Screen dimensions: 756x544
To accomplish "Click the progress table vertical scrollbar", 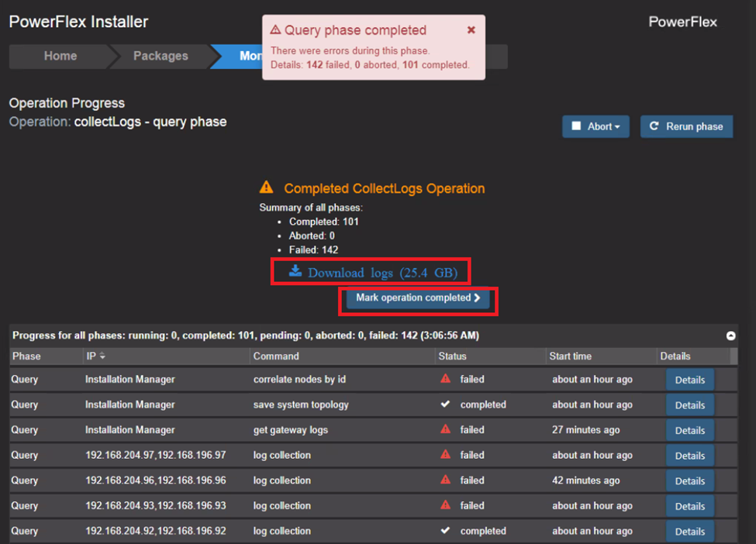I will tap(734, 356).
